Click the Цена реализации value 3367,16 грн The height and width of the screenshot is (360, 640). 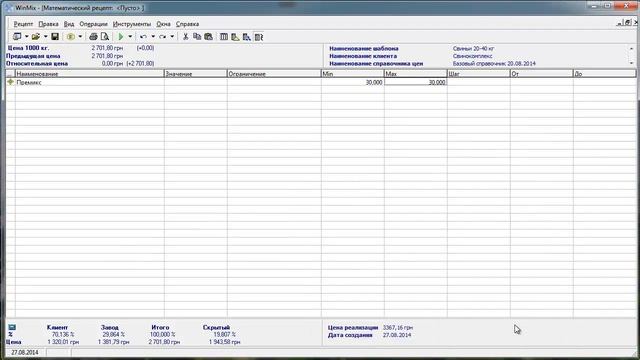pyautogui.click(x=398, y=328)
